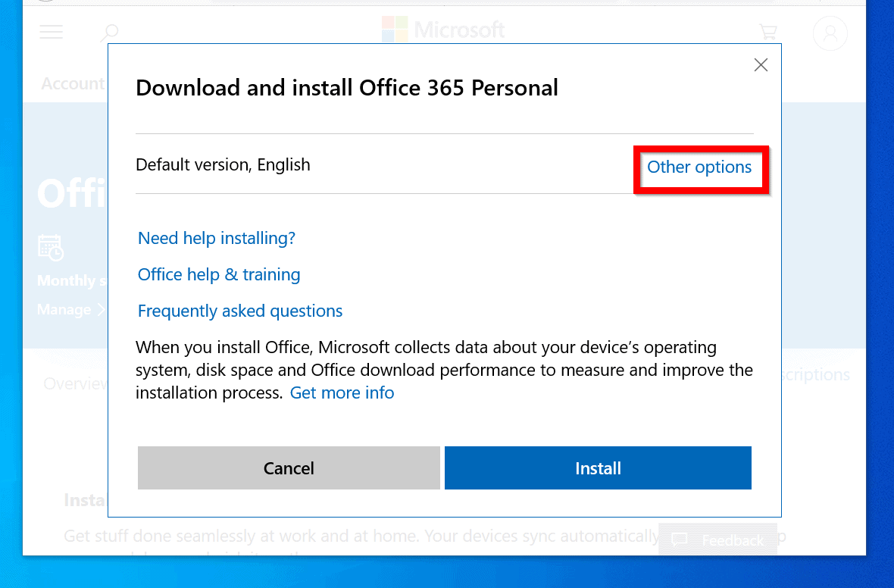
Task: Select the Account menu item
Action: pyautogui.click(x=73, y=83)
